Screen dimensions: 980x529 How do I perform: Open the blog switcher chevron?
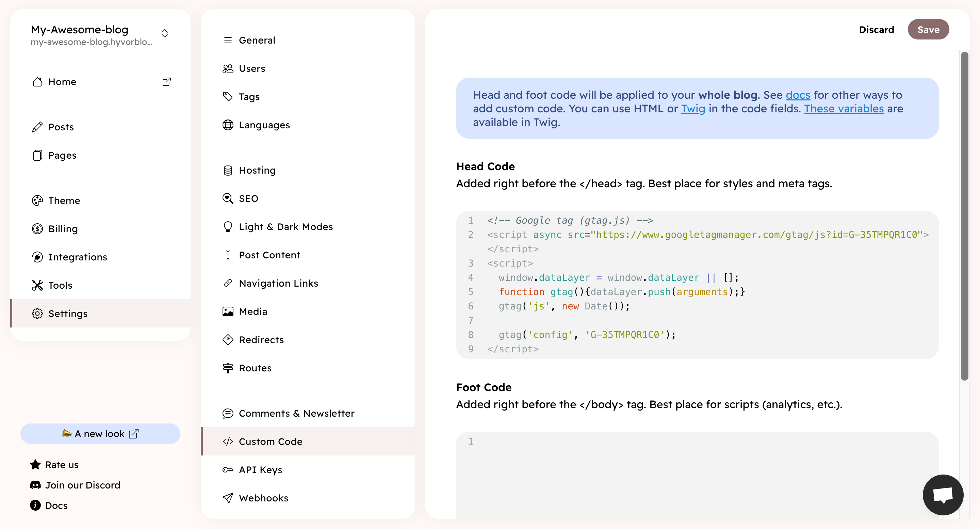click(x=164, y=33)
